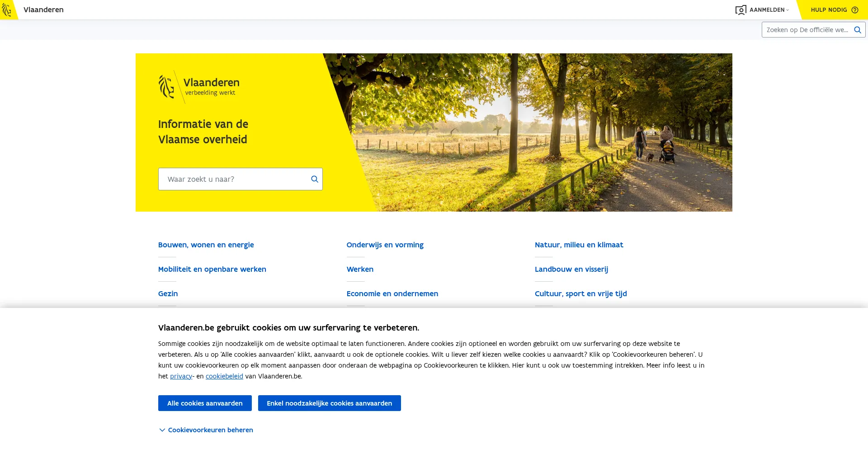The image size is (868, 449).
Task: Open the Aanmelden dropdown menu
Action: 769,10
